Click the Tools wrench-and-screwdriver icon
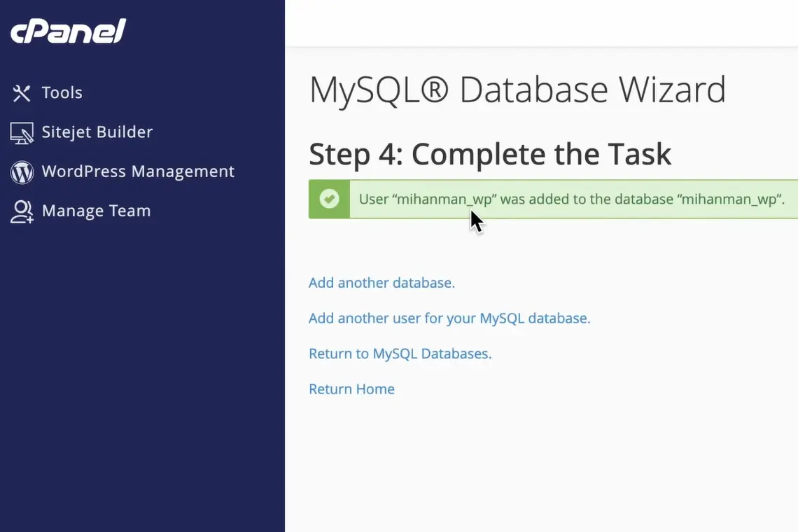The width and height of the screenshot is (798, 532). point(22,93)
